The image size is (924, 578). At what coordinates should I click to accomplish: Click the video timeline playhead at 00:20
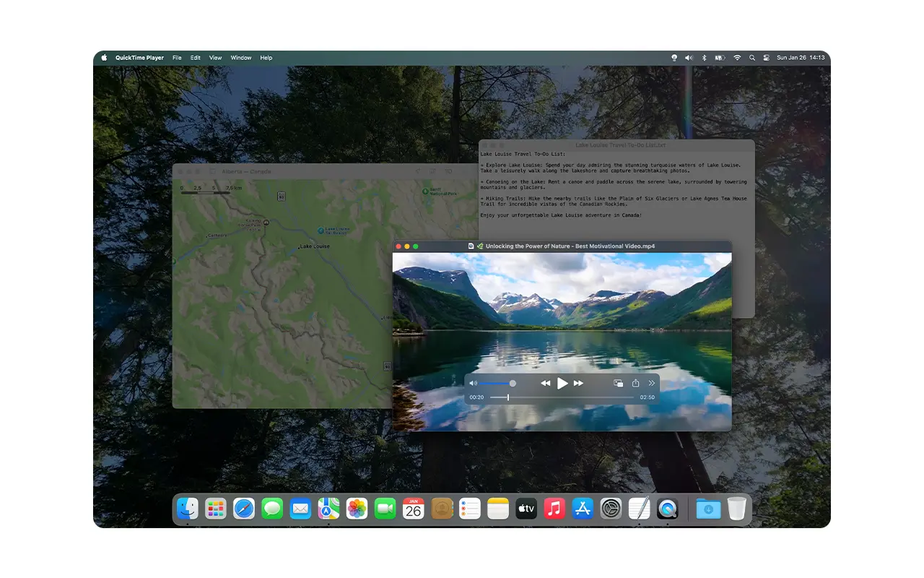(508, 397)
